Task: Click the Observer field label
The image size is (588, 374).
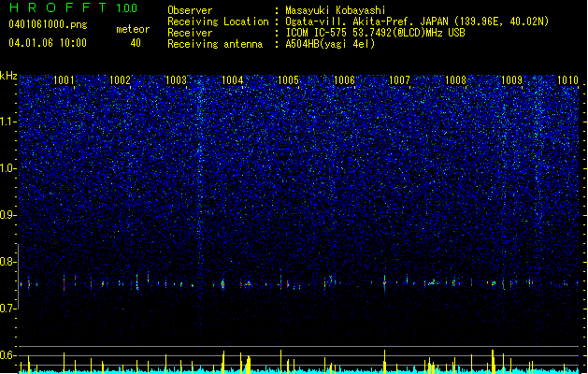Action: [x=190, y=10]
